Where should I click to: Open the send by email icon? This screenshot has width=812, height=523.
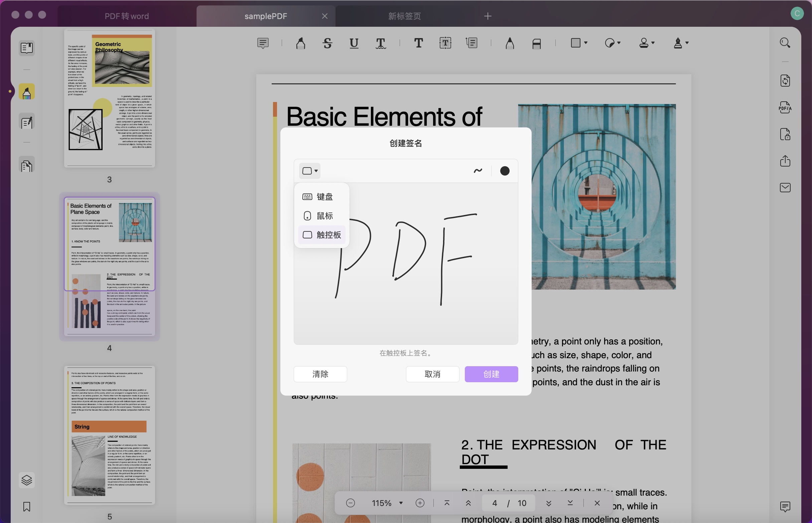(x=785, y=188)
